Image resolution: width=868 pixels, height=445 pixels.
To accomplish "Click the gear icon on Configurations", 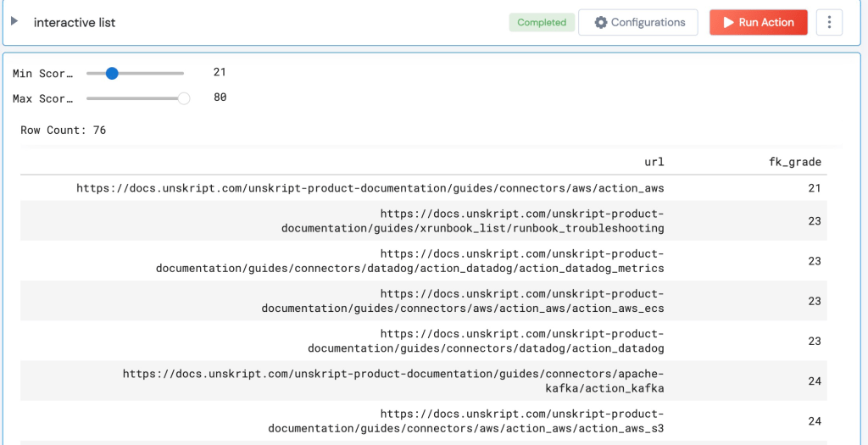I will [x=601, y=23].
